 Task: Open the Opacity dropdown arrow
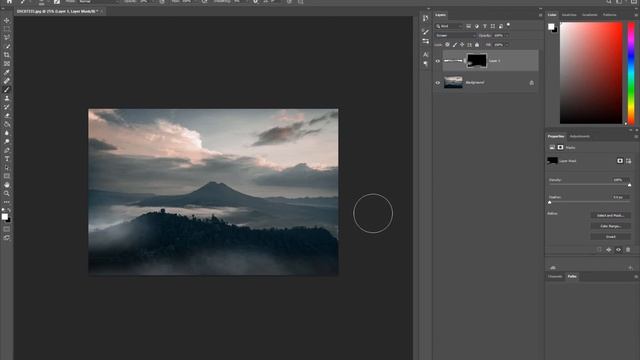coord(507,36)
